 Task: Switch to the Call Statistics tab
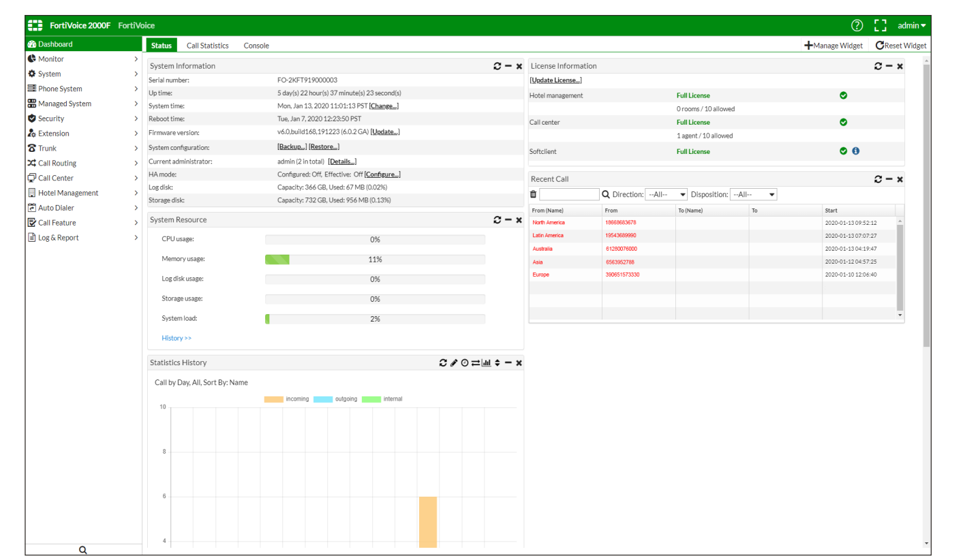[x=207, y=46]
